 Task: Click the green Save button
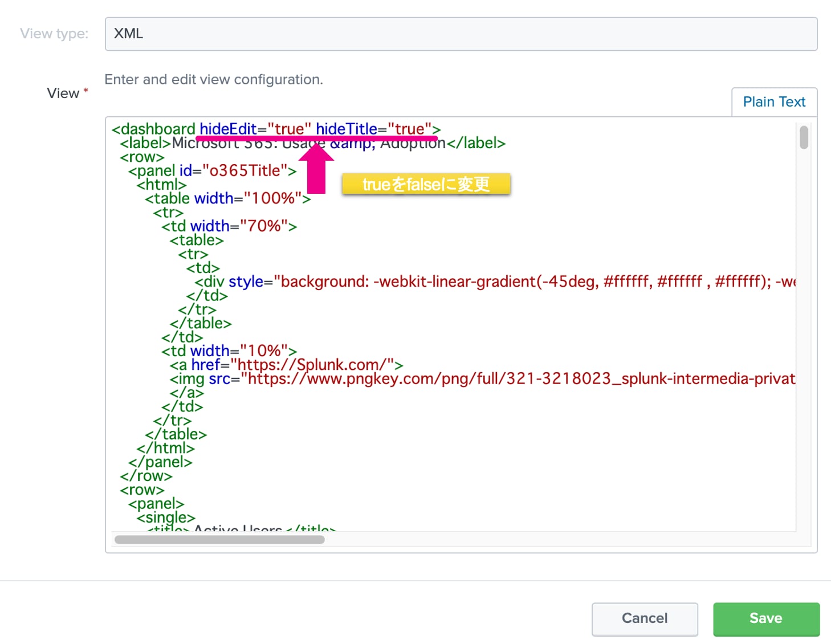coord(766,618)
